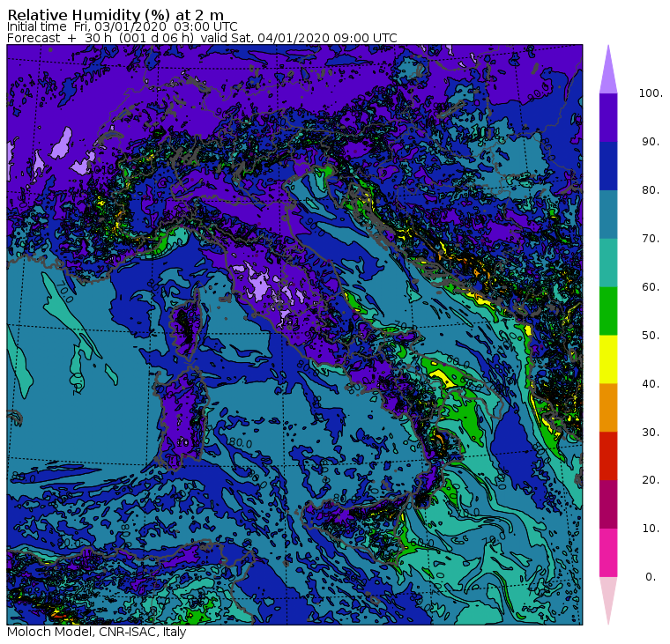Click the island of Sardinia on the map
This screenshot has width=670, height=644.
click(x=182, y=417)
